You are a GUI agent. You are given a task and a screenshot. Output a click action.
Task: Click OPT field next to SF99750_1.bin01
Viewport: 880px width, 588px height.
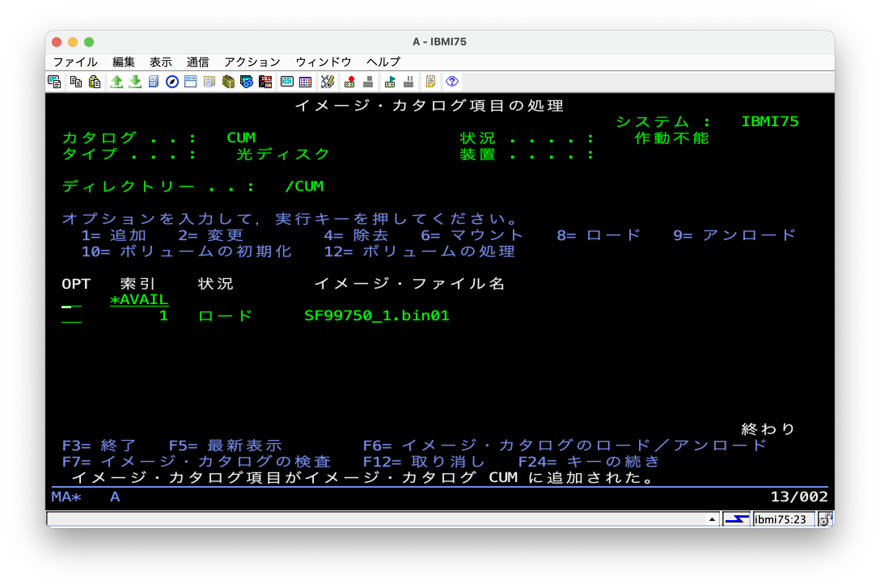coord(72,316)
